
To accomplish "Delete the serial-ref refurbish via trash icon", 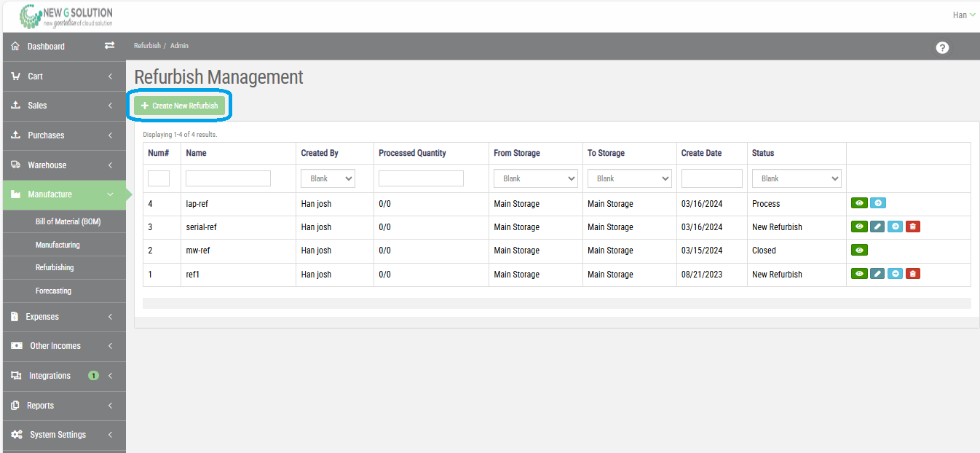I will [x=913, y=227].
